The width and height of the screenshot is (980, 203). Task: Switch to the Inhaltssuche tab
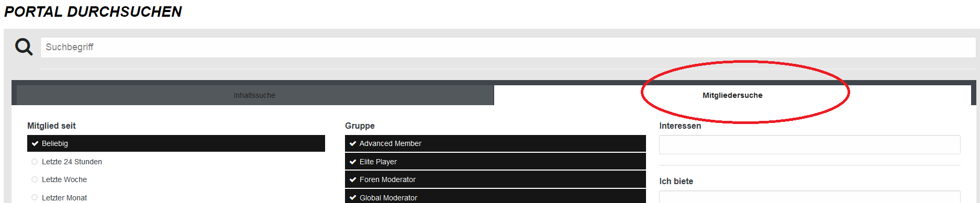[255, 95]
